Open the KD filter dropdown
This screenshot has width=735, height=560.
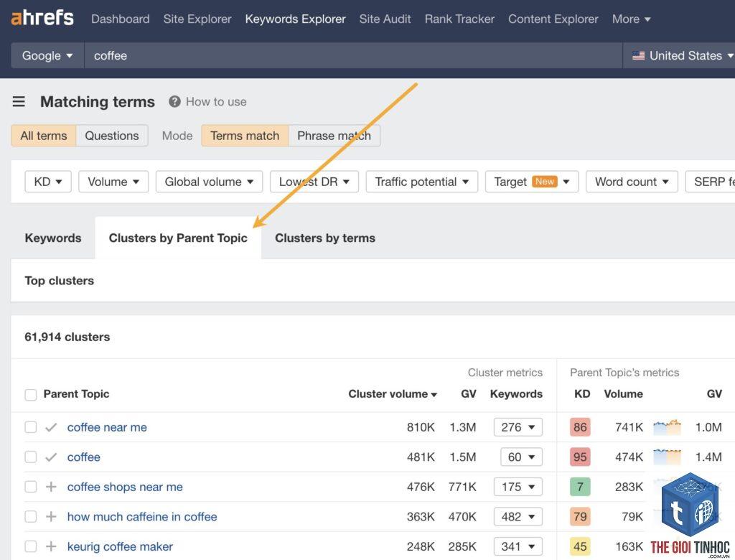pyautogui.click(x=48, y=182)
